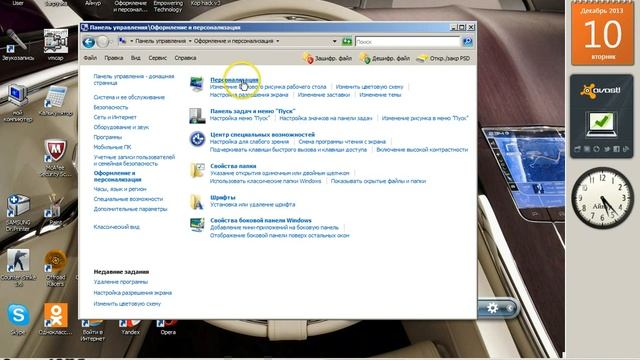Screen dimensions: 640x360
Task: Open Центр специальных возможностей heading
Action: [262, 134]
